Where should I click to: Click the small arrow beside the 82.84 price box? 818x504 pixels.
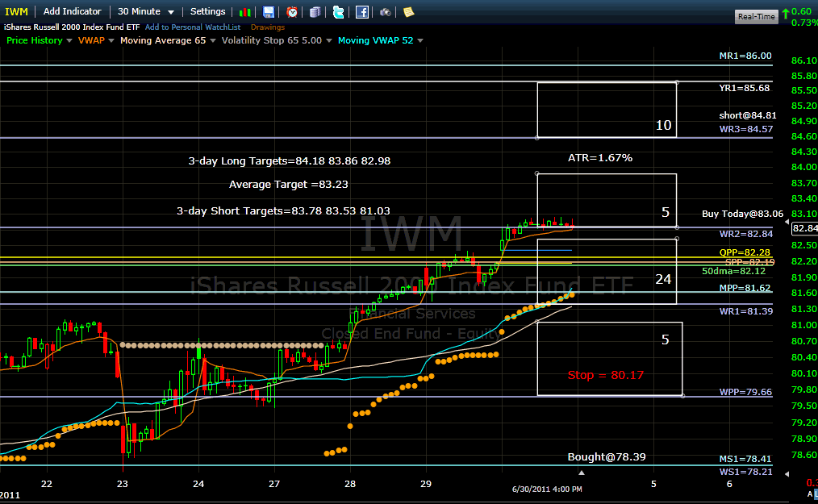(x=787, y=222)
